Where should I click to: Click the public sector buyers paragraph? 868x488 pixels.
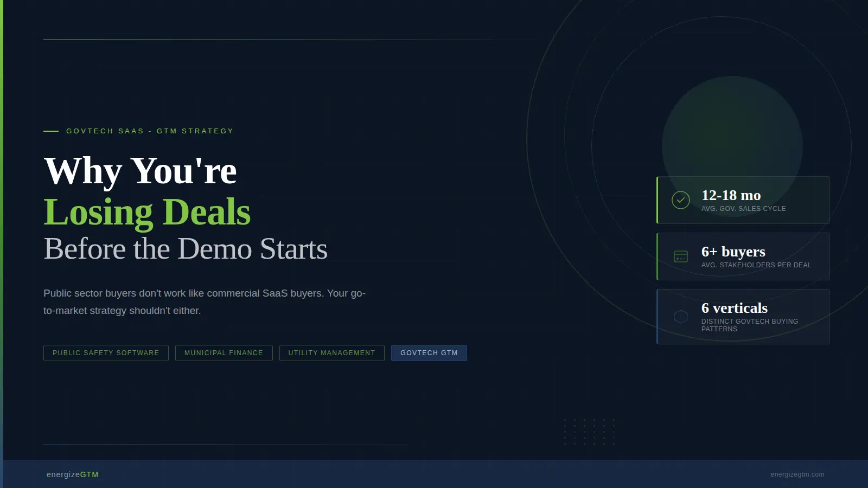tap(204, 301)
